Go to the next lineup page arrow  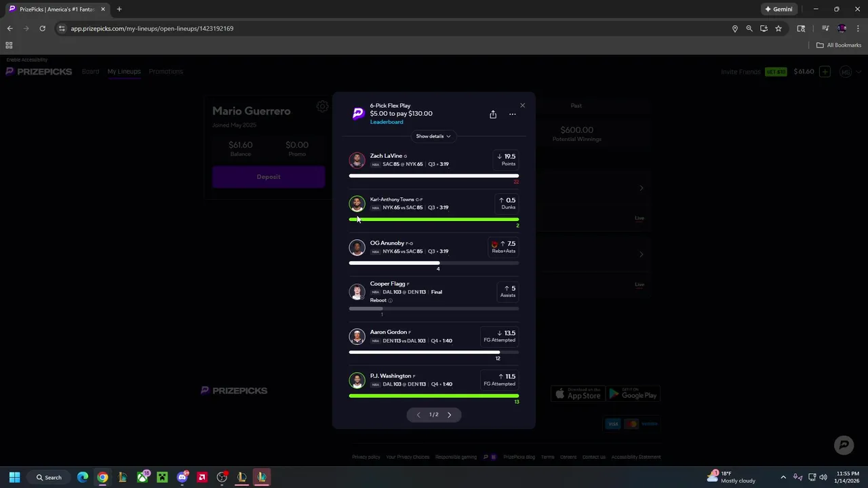tap(449, 415)
